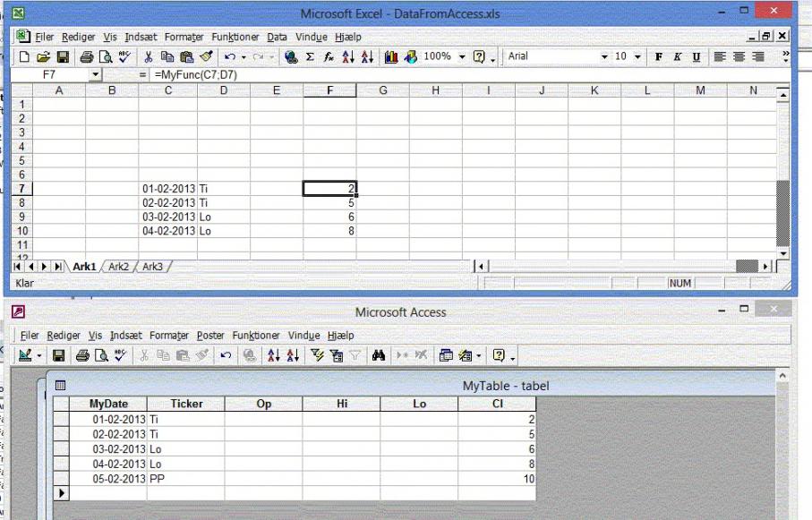Click Filter By Selection in Access

click(317, 355)
